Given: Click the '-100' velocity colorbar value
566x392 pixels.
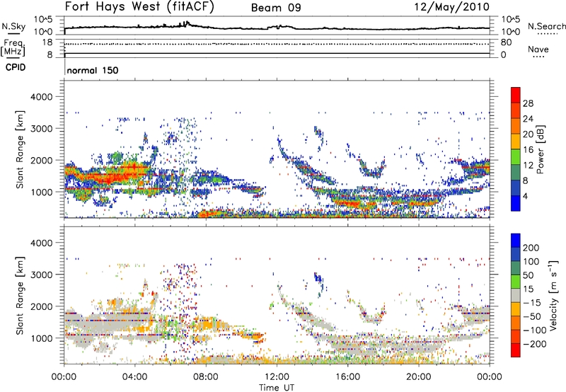Looking at the screenshot, I should 534,330.
